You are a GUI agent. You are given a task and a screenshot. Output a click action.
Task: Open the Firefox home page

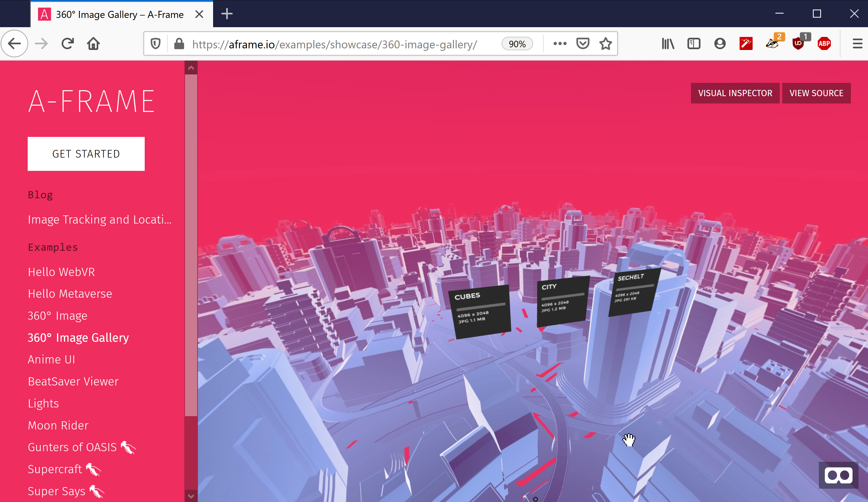point(93,44)
